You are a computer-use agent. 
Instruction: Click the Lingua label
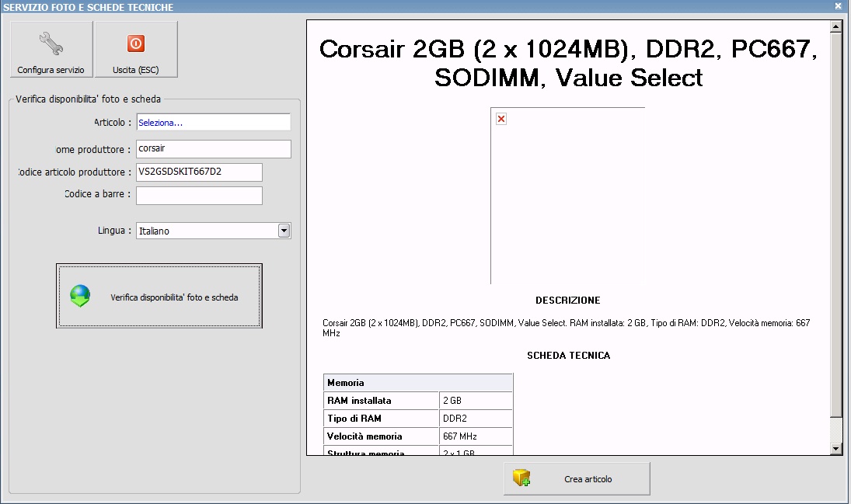pyautogui.click(x=114, y=231)
